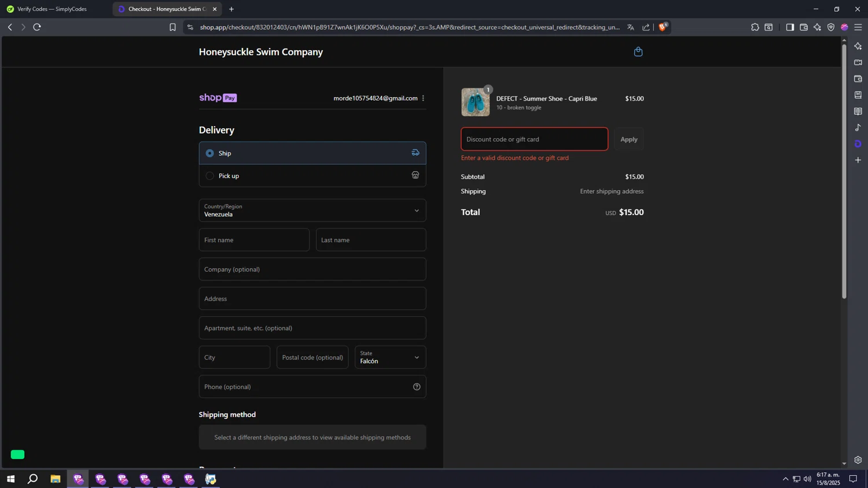Toggle the browser sidebar panel icon

coord(790,27)
